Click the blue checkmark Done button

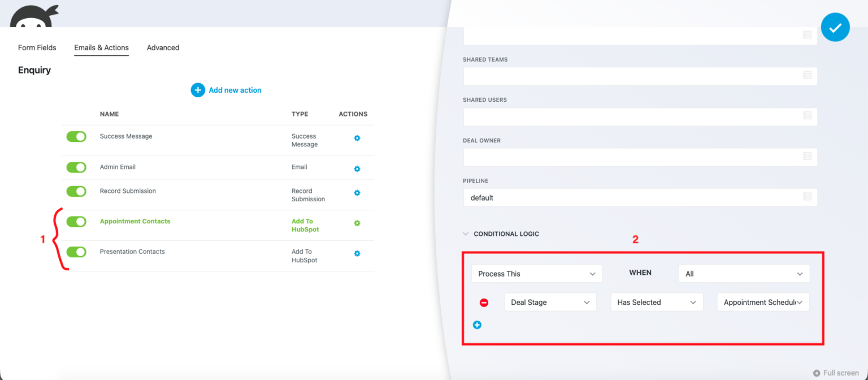(x=835, y=27)
